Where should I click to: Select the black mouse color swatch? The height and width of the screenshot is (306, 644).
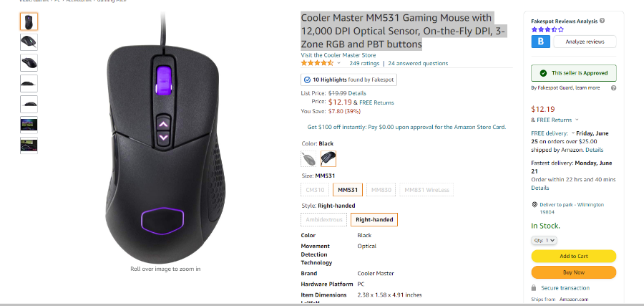coord(328,158)
